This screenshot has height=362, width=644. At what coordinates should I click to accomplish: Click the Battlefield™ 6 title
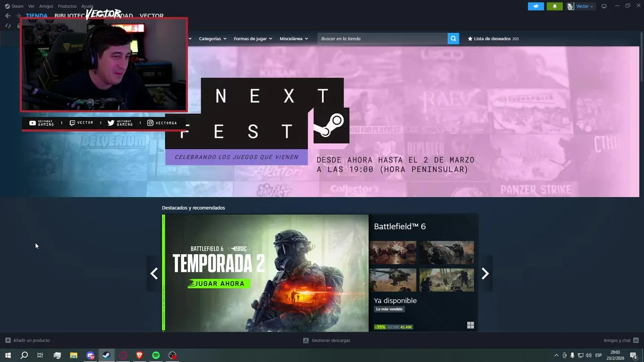point(399,226)
